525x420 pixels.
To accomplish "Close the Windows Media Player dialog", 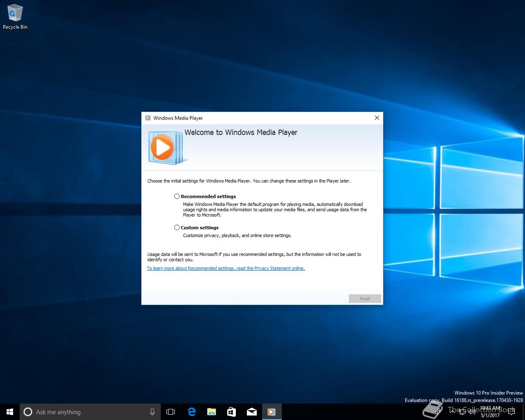I will click(377, 118).
